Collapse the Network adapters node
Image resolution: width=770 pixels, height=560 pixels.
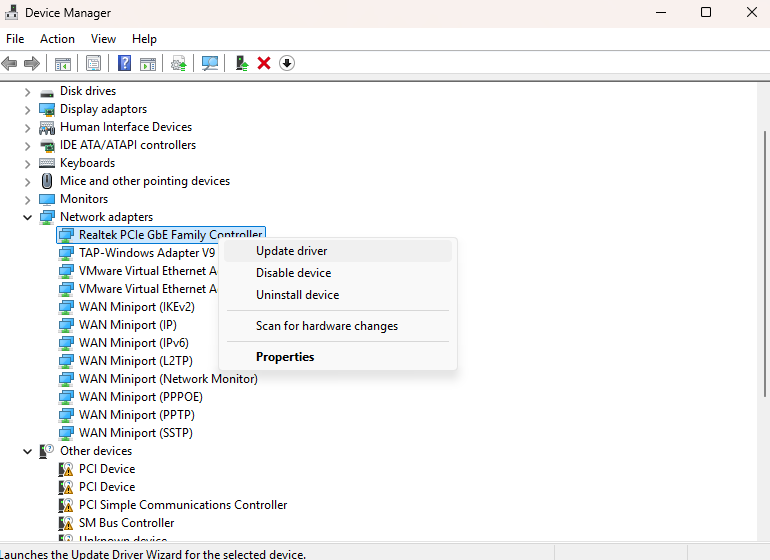[x=28, y=217]
